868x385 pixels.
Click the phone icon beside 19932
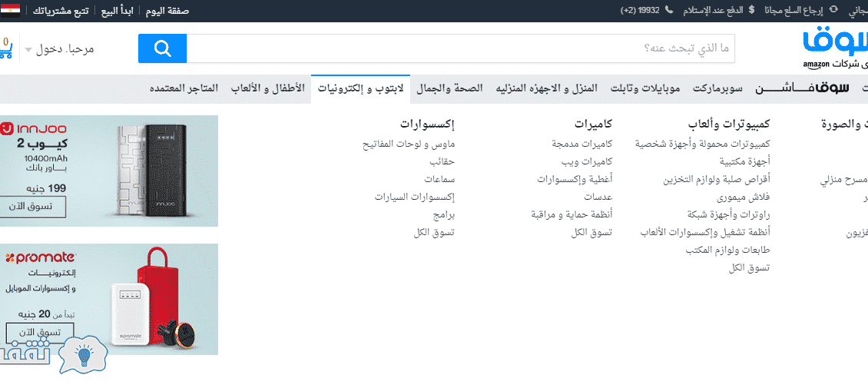click(669, 10)
